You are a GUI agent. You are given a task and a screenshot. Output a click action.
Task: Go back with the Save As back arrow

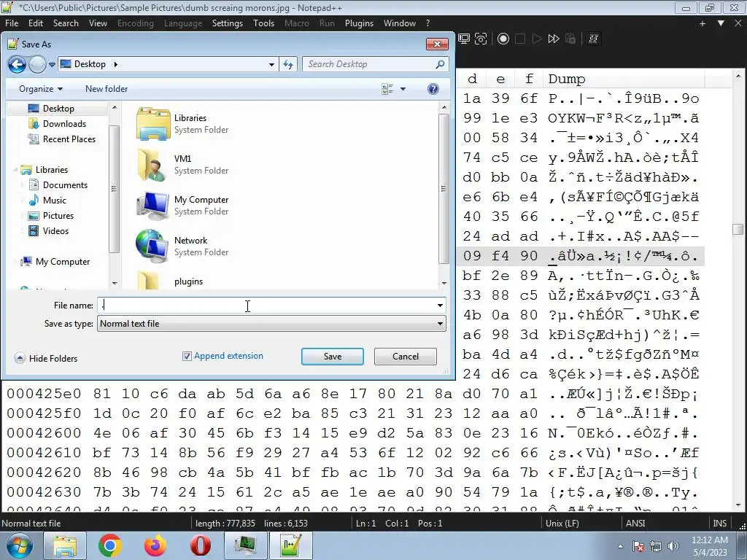tap(17, 64)
